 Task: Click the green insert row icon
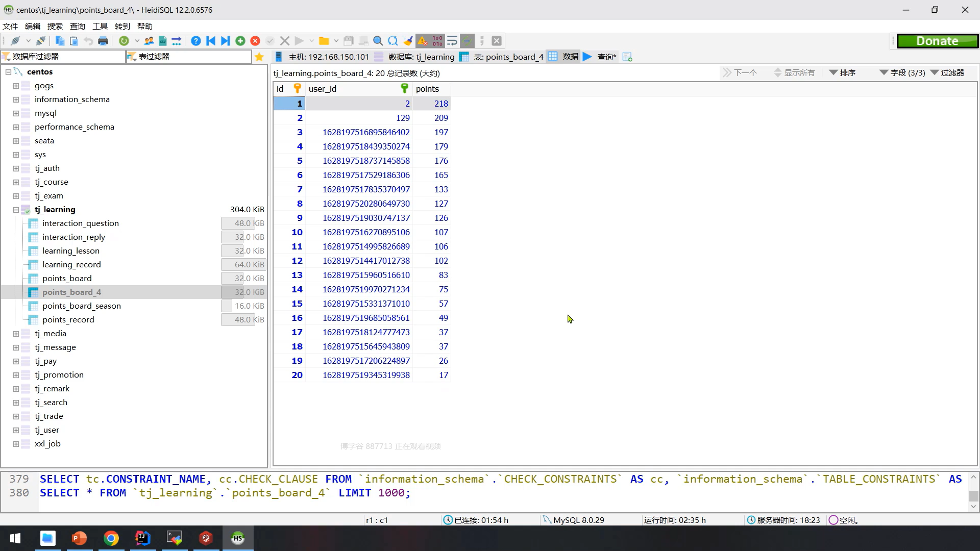[240, 41]
